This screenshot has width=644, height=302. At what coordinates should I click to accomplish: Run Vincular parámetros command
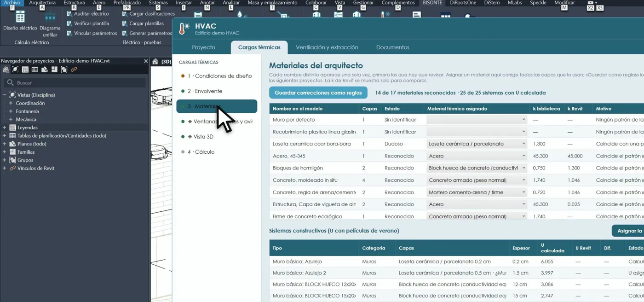point(92,33)
